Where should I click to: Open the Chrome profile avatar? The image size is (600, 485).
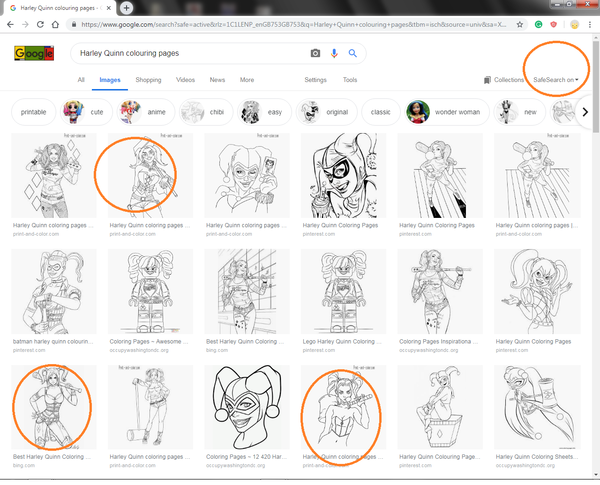(574, 24)
